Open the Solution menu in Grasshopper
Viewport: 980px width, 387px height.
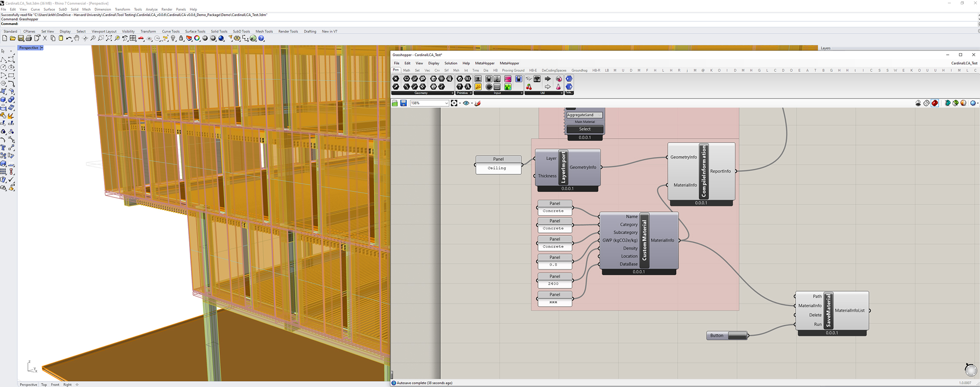pyautogui.click(x=450, y=63)
